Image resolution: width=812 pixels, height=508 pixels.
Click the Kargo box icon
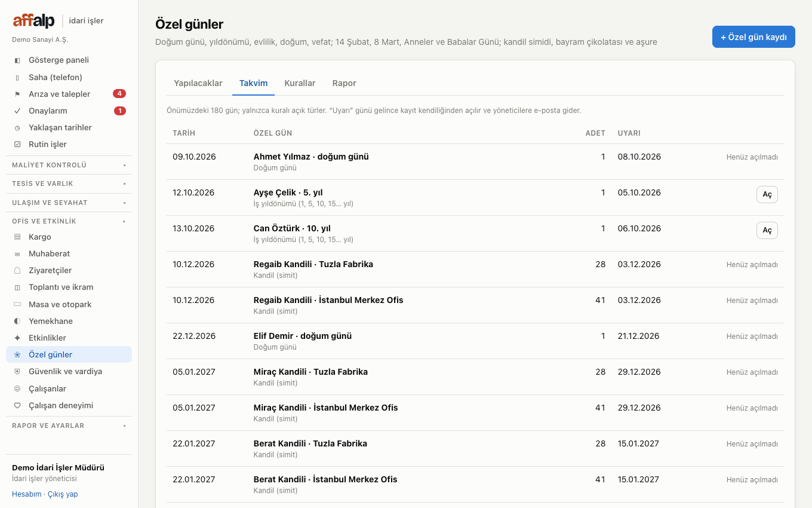17,237
